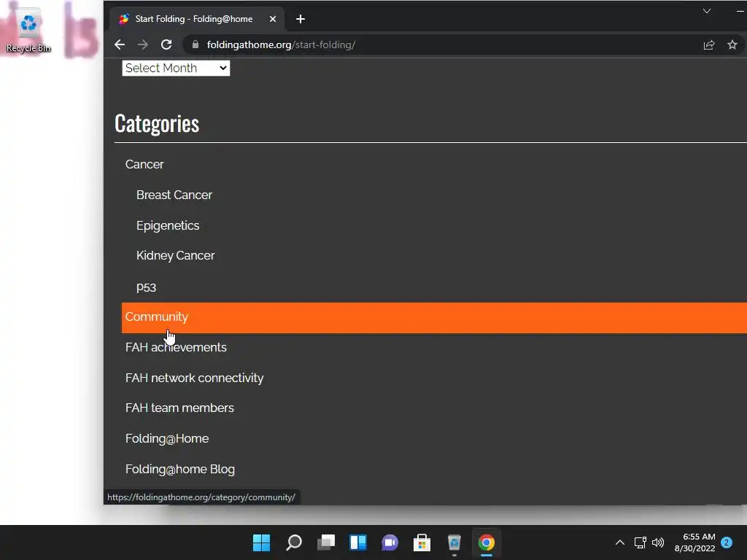Open the Windows Start menu
Image resolution: width=747 pixels, height=560 pixels.
click(261, 542)
